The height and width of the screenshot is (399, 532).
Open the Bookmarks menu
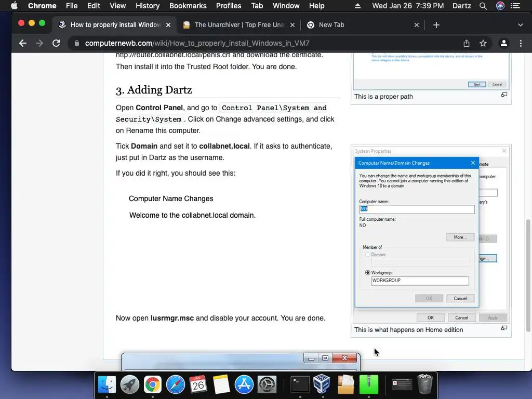coord(188,6)
